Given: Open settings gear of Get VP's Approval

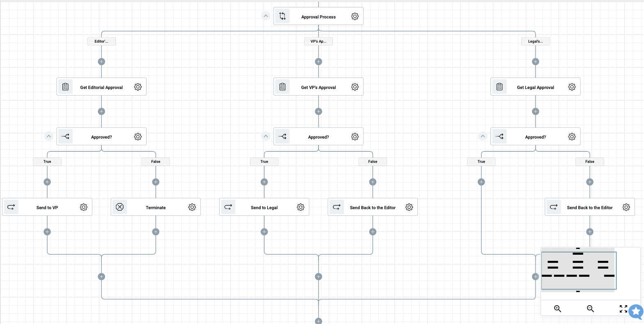Looking at the screenshot, I should (x=355, y=87).
